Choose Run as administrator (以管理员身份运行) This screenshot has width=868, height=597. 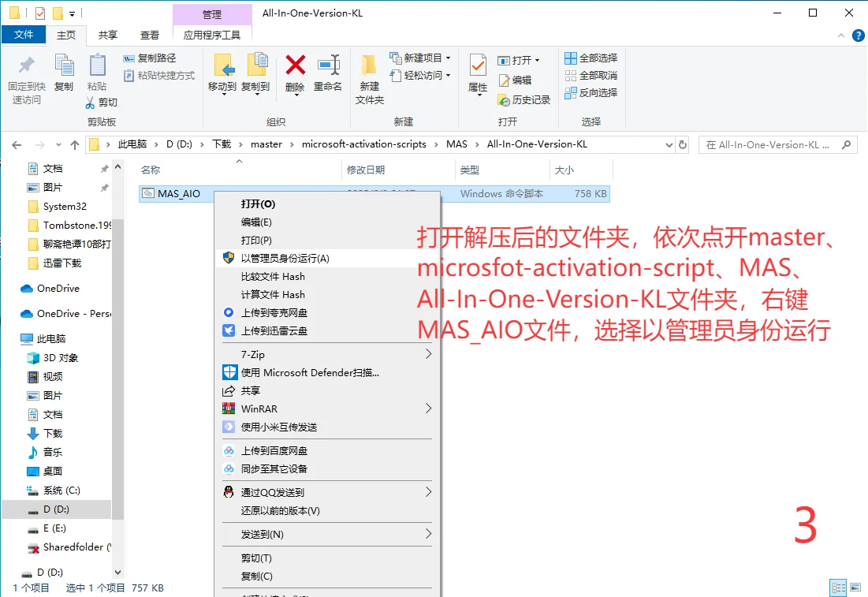(x=327, y=258)
